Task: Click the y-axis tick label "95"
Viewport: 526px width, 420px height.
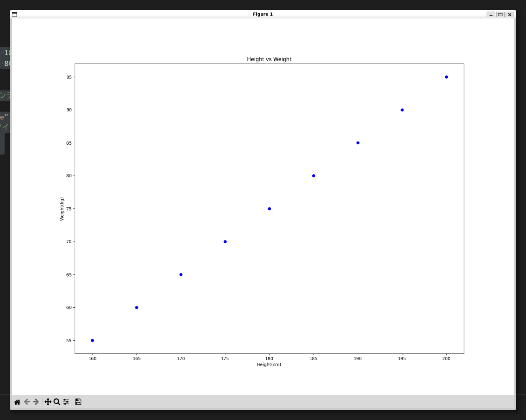Action: 69,77
